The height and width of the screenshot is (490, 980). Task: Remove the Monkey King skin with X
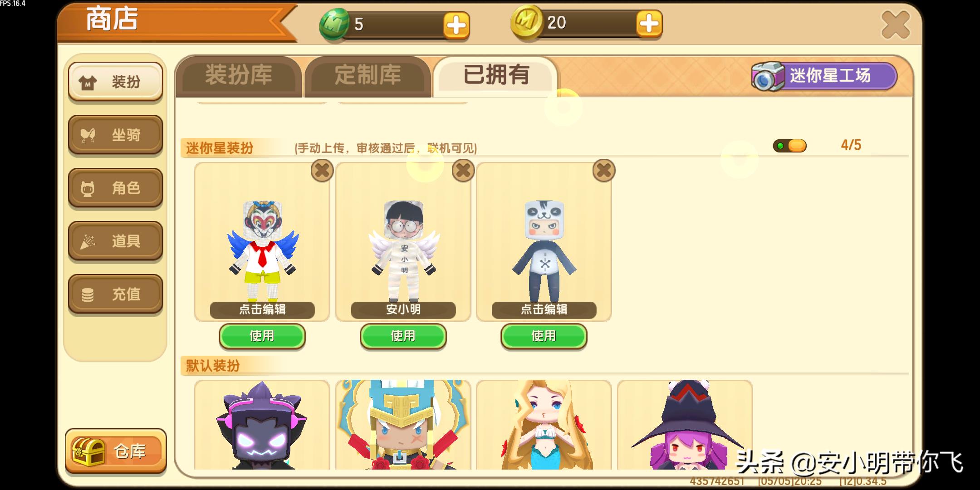tap(322, 171)
